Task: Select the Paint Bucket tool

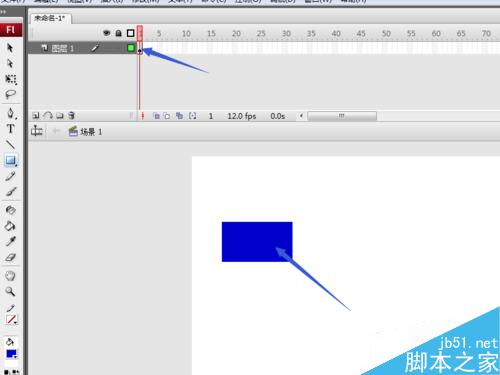Action: click(10, 226)
